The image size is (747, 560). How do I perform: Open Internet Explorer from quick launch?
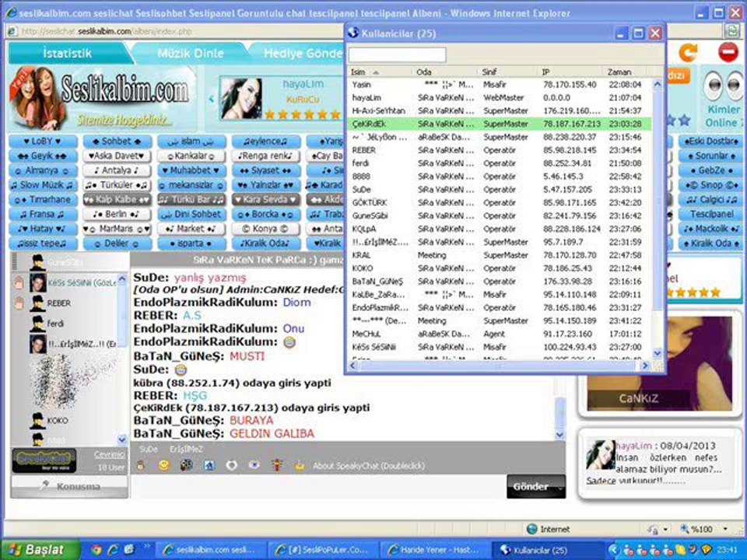(113, 550)
